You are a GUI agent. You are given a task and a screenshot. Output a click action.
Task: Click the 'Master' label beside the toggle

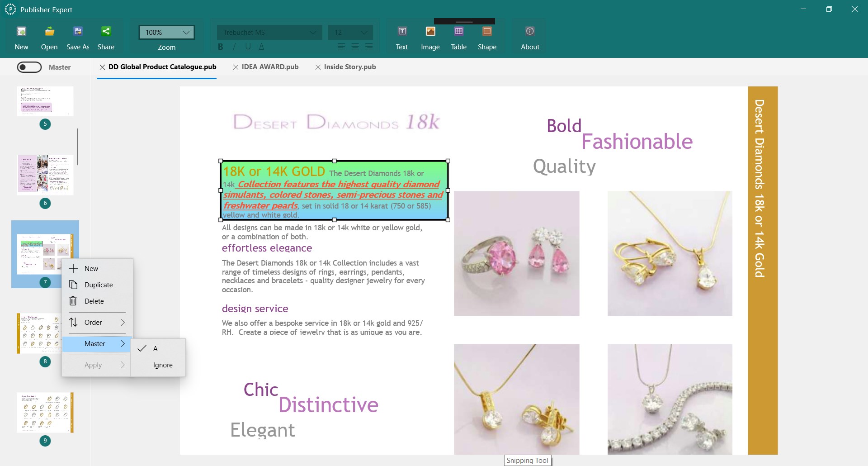click(x=60, y=67)
